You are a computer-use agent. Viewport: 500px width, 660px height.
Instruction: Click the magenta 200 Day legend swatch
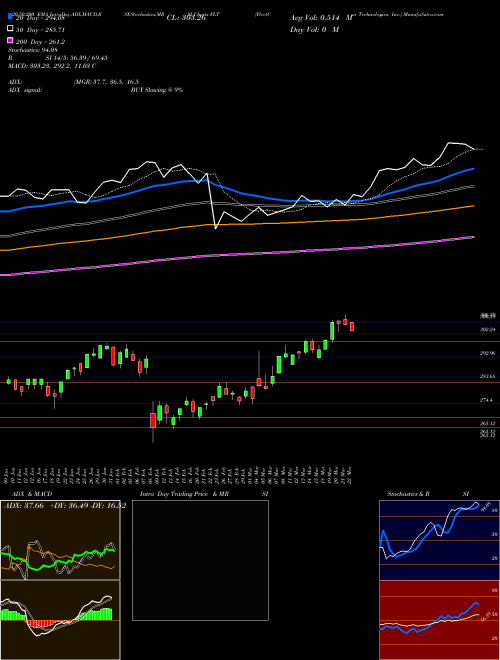tap(10, 41)
